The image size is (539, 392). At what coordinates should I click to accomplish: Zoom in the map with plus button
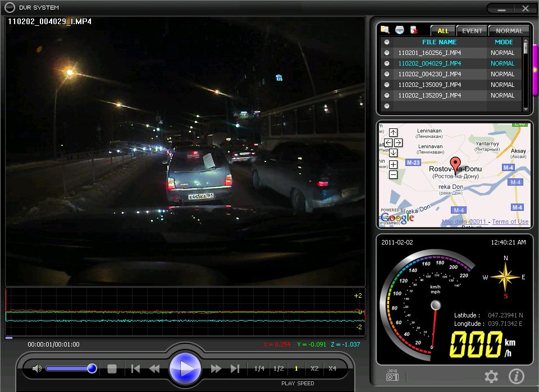click(393, 164)
